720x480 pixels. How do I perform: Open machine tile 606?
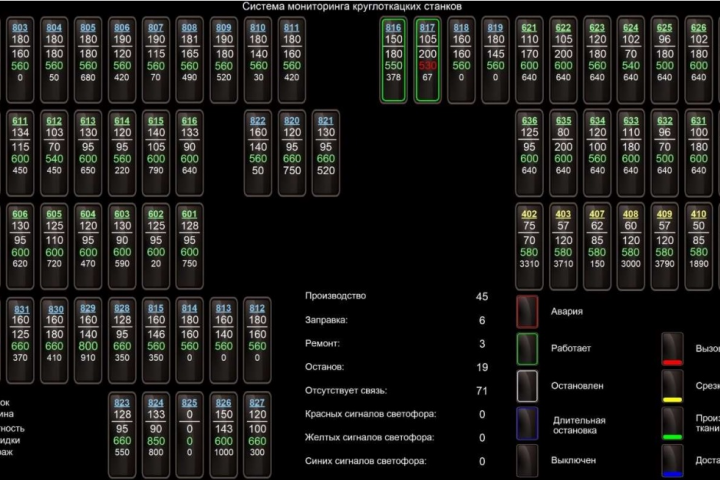20,246
